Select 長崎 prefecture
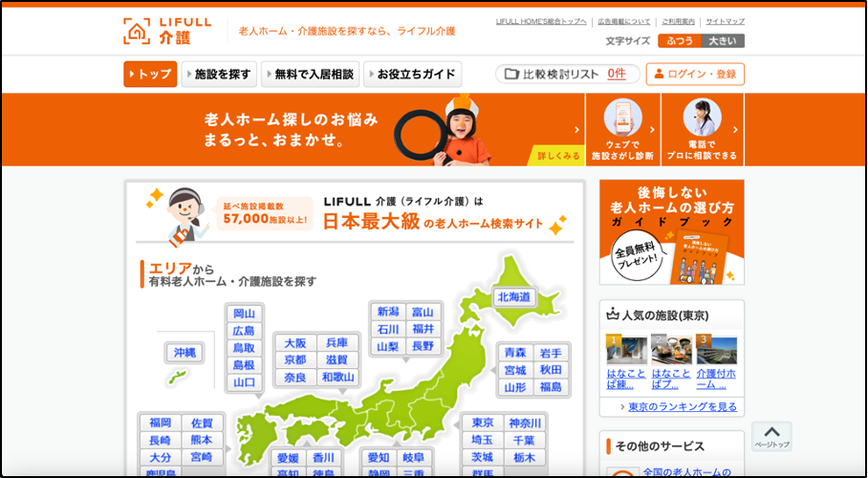Viewport: 868px width, 478px height. 160,441
